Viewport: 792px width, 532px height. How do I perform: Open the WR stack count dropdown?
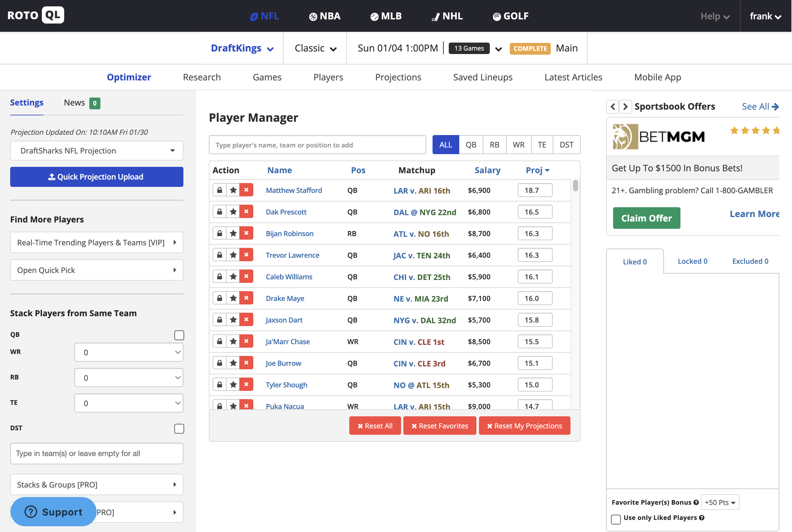tap(129, 352)
